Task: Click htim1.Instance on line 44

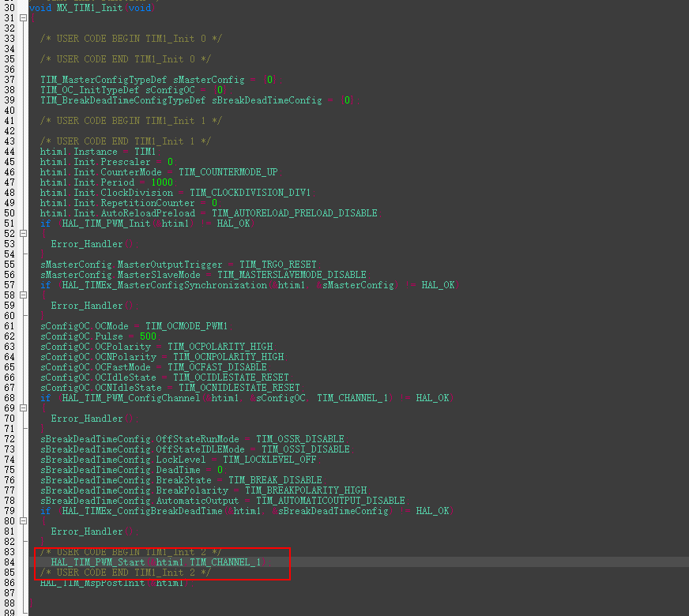Action: coord(79,152)
